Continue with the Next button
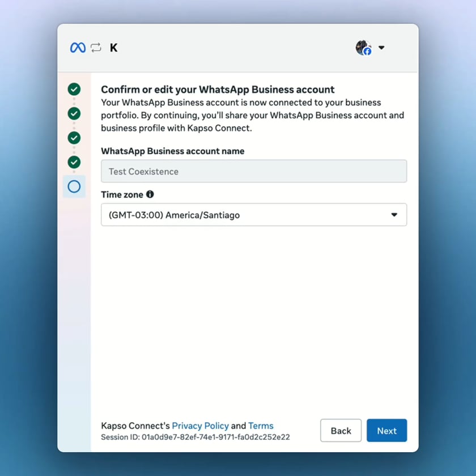This screenshot has height=476, width=476. tap(386, 431)
